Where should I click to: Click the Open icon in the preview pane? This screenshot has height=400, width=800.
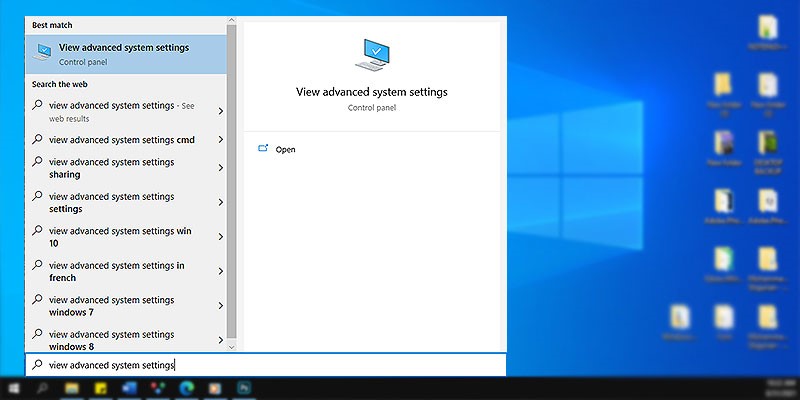click(263, 148)
